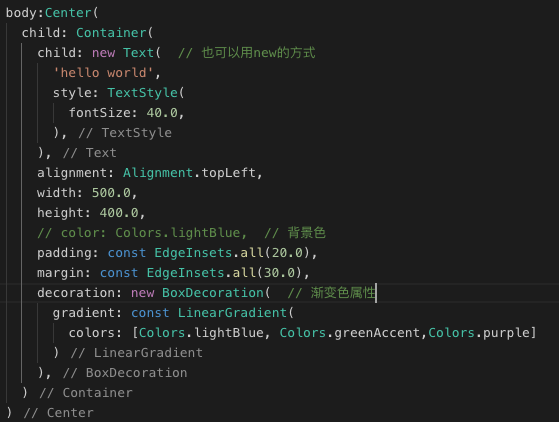The height and width of the screenshot is (422, 559).
Task: Click the Chinese comment '也可以用new的方式'
Action: pyautogui.click(x=258, y=53)
